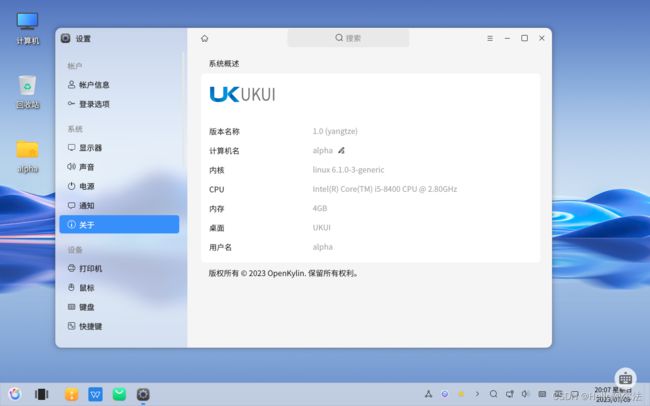
Task: Open the 键盘 keyboard settings
Action: (x=119, y=307)
